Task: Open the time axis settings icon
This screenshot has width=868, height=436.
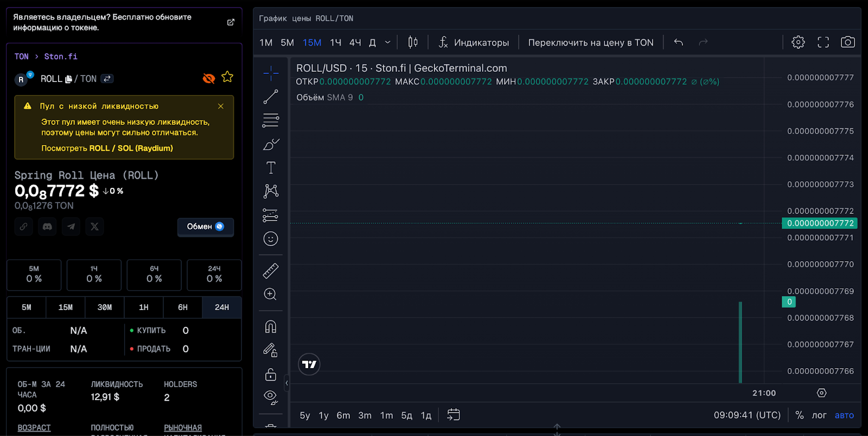Action: click(821, 393)
